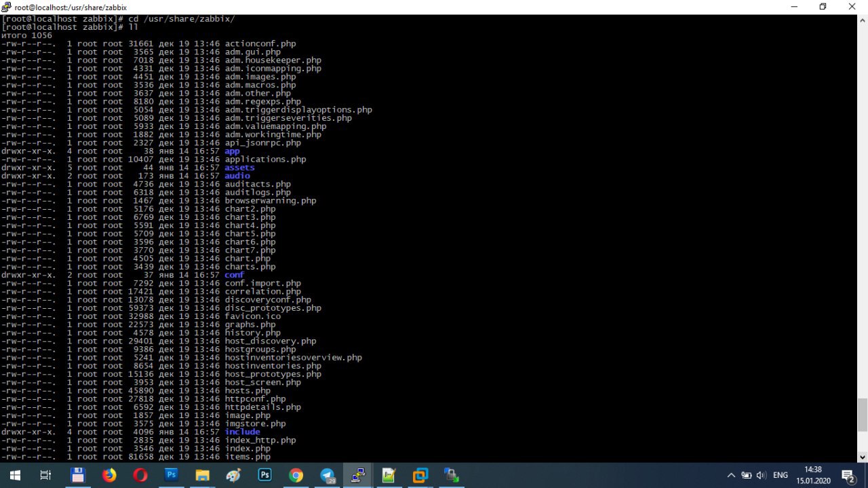The height and width of the screenshot is (488, 868).
Task: Click the file name imgstore.php
Action: [x=255, y=424]
